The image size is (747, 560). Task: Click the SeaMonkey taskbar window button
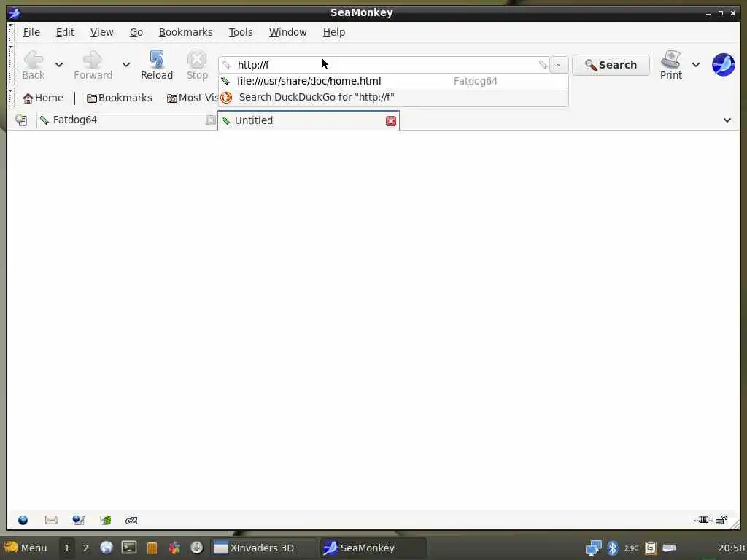[373, 548]
